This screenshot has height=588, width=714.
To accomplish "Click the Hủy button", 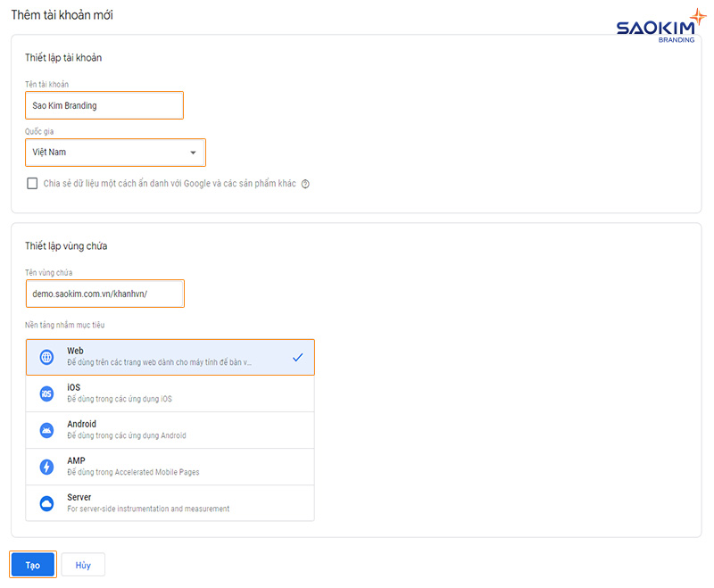I will point(82,564).
